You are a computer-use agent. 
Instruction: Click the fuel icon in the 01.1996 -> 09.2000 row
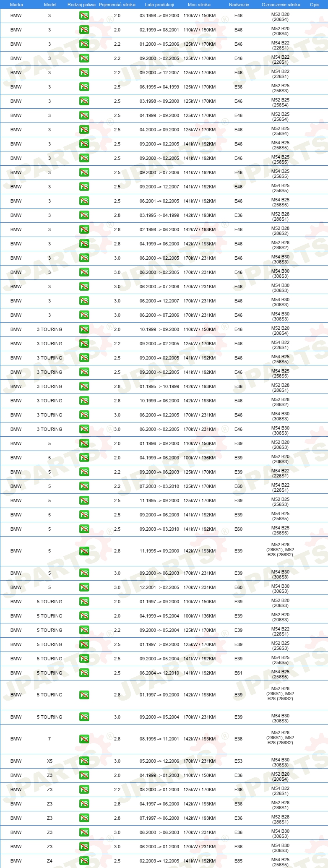84,443
